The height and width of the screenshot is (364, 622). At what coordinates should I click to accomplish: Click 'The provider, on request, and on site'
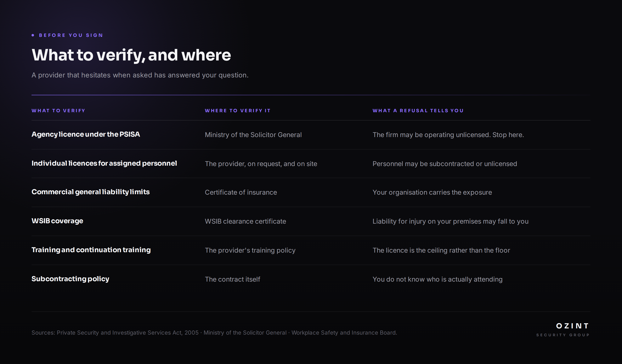(x=261, y=164)
